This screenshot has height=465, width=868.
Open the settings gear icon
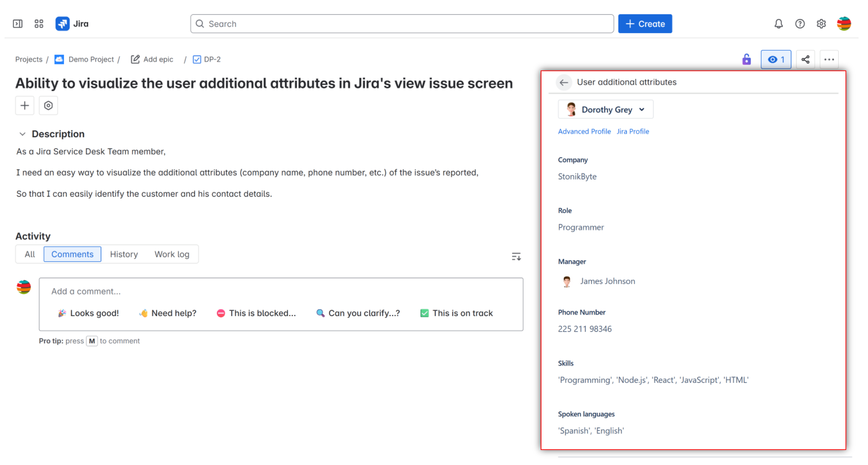point(821,24)
